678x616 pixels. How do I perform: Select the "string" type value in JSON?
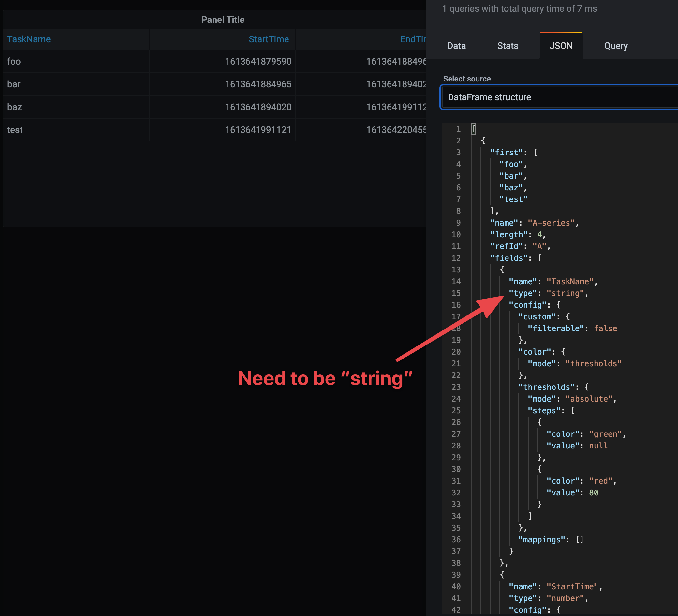[x=566, y=293]
